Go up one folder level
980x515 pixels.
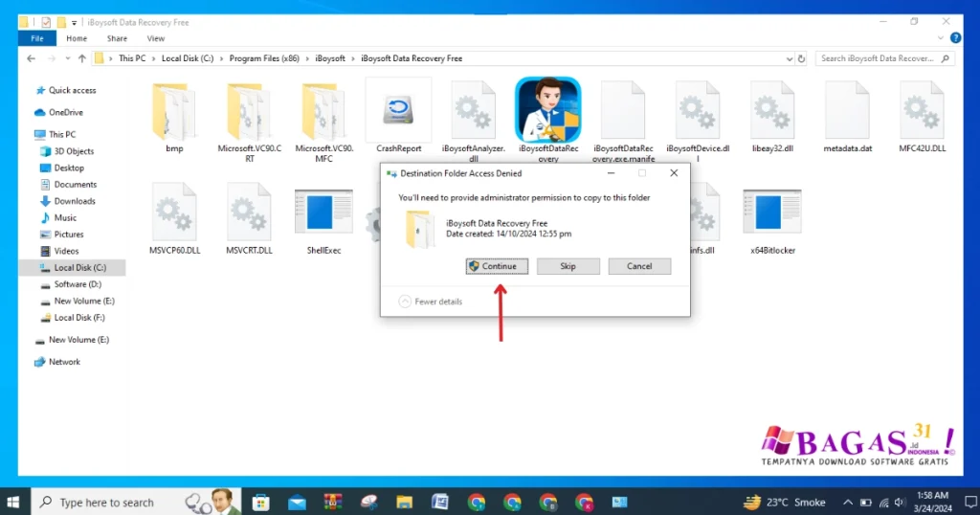[82, 58]
